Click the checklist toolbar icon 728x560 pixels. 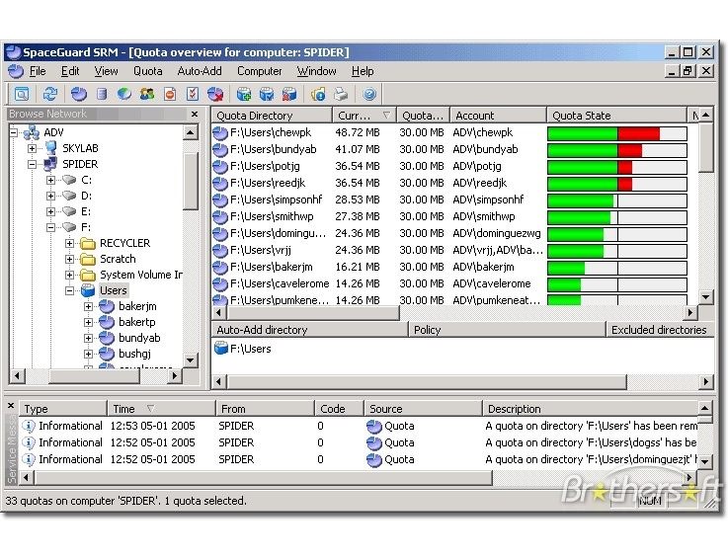pyautogui.click(x=193, y=94)
